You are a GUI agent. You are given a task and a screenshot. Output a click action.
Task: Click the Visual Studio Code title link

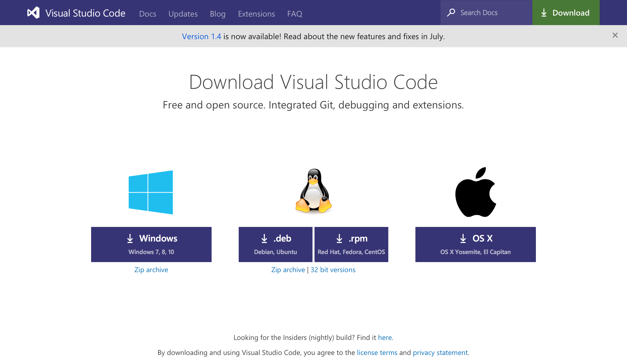[x=85, y=13]
